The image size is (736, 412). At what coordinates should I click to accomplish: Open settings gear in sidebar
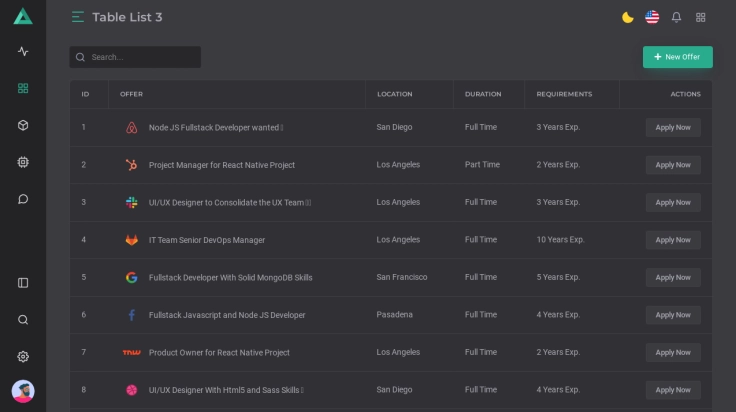coord(23,357)
